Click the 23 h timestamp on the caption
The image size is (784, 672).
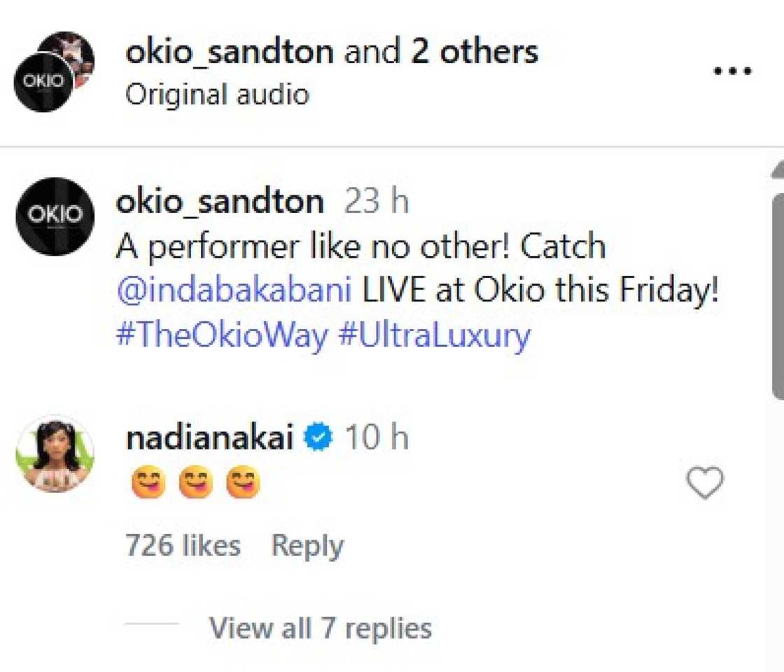tap(376, 201)
